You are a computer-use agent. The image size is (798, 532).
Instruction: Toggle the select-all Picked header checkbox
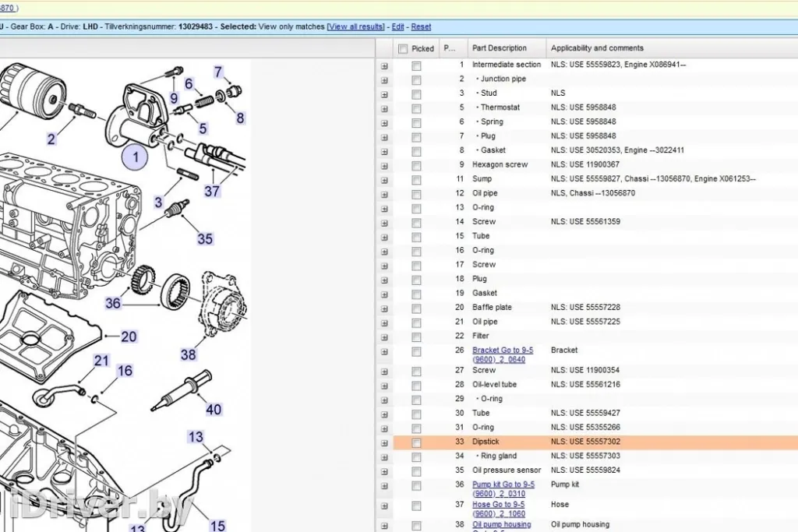(x=403, y=48)
